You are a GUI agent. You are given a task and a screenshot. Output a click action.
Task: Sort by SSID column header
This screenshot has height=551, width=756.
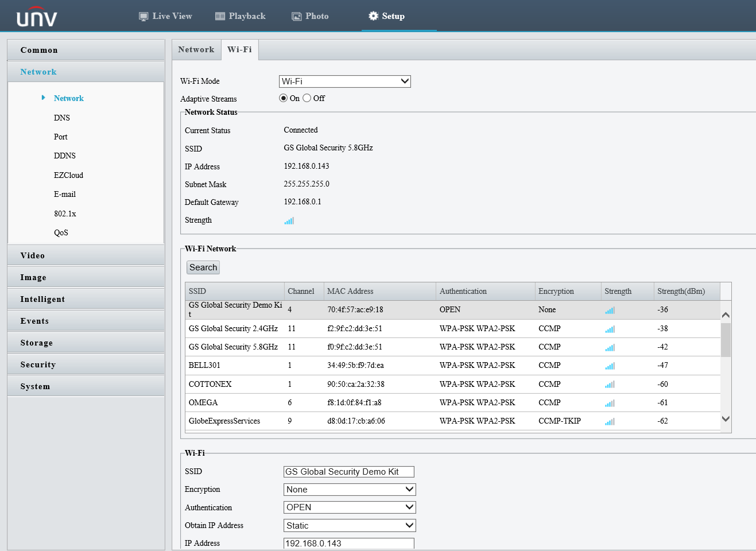235,292
